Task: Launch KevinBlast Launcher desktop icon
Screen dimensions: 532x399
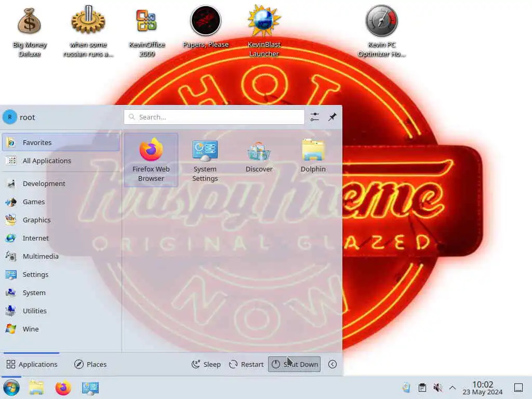Action: (264, 31)
